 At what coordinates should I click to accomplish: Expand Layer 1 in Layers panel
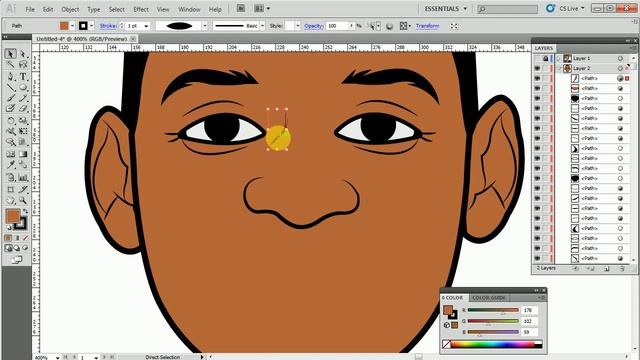click(x=559, y=58)
